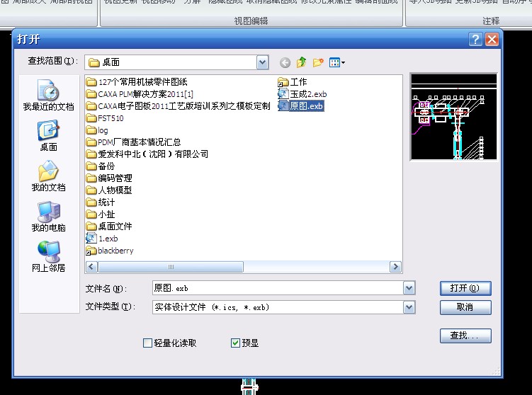Expand the 文件名 dropdown arrow

[x=409, y=288]
